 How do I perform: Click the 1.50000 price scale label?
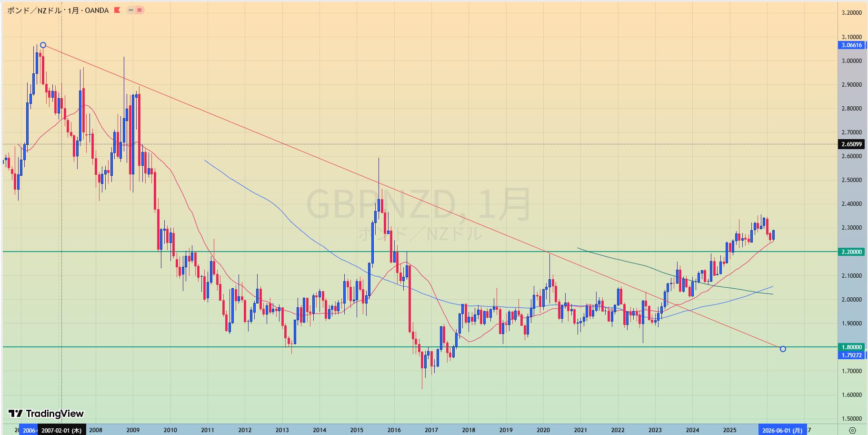tap(851, 419)
